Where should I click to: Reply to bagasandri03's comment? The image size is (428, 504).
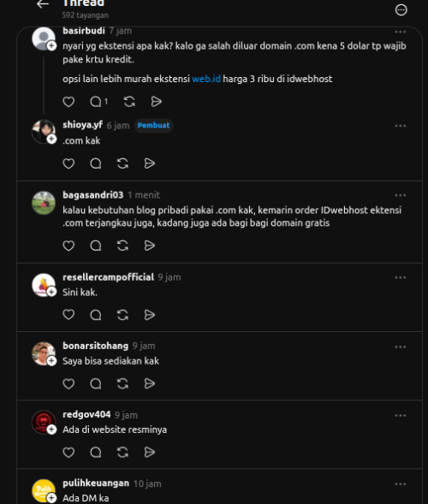(x=96, y=246)
